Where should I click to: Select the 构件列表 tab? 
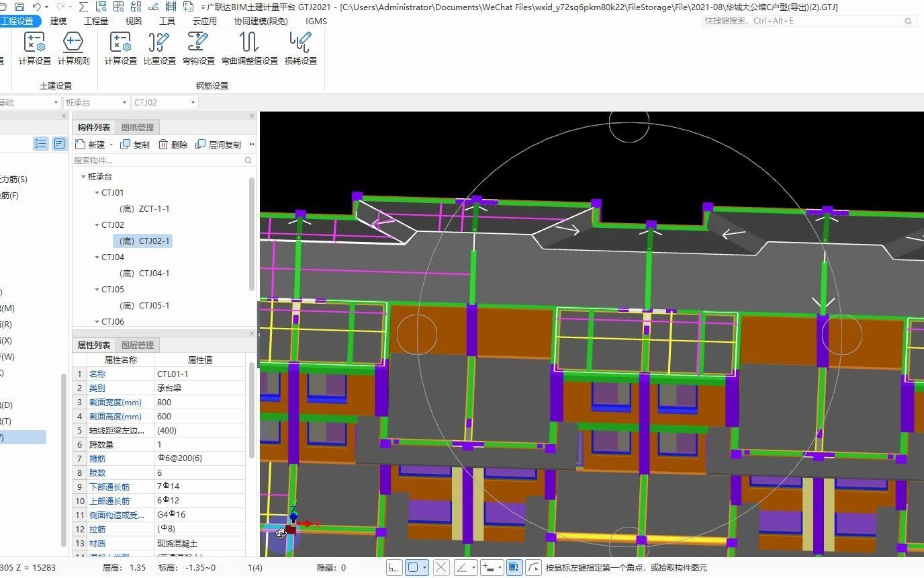[94, 128]
